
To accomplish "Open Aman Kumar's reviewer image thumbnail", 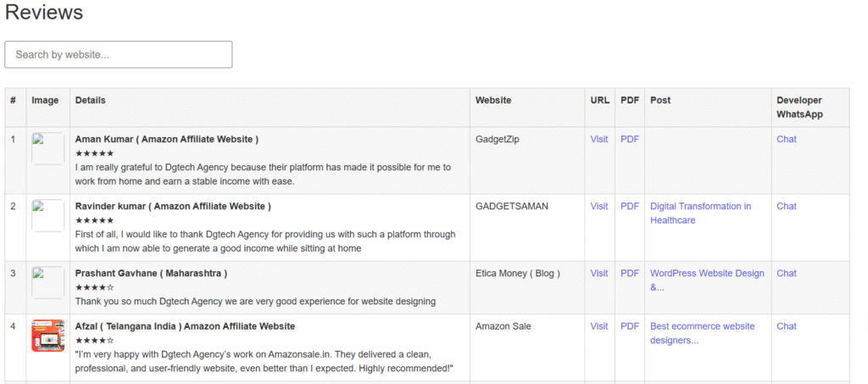I will [x=47, y=148].
